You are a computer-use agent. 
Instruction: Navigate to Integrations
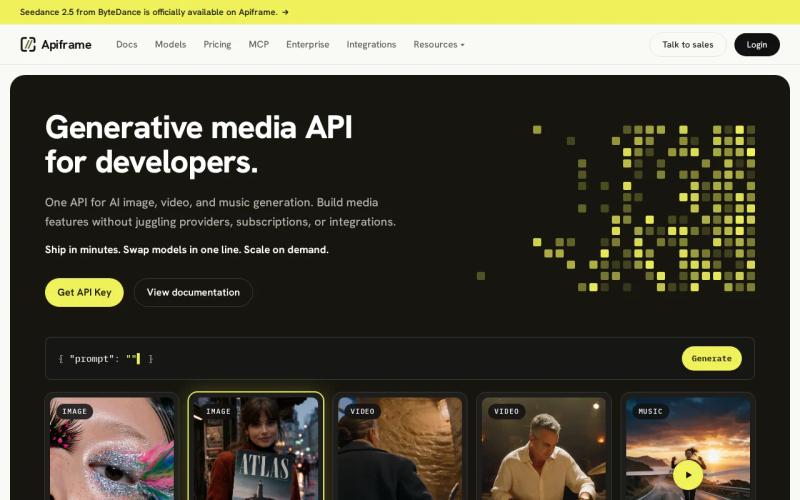coord(371,44)
